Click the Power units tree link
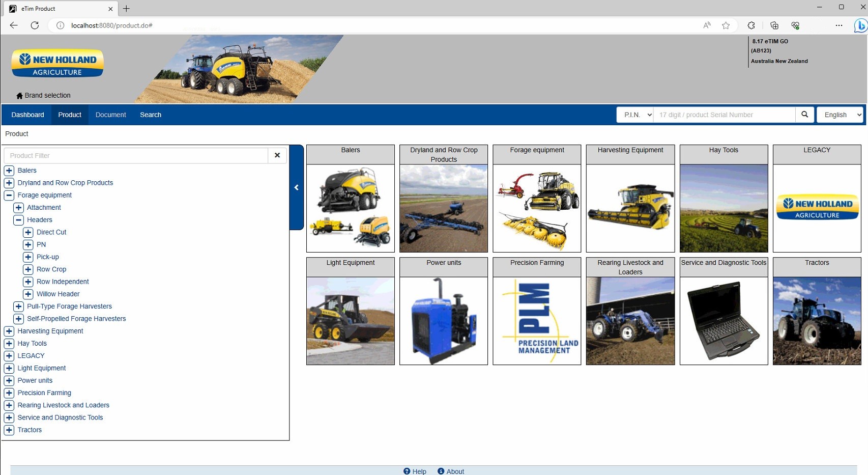 click(35, 380)
